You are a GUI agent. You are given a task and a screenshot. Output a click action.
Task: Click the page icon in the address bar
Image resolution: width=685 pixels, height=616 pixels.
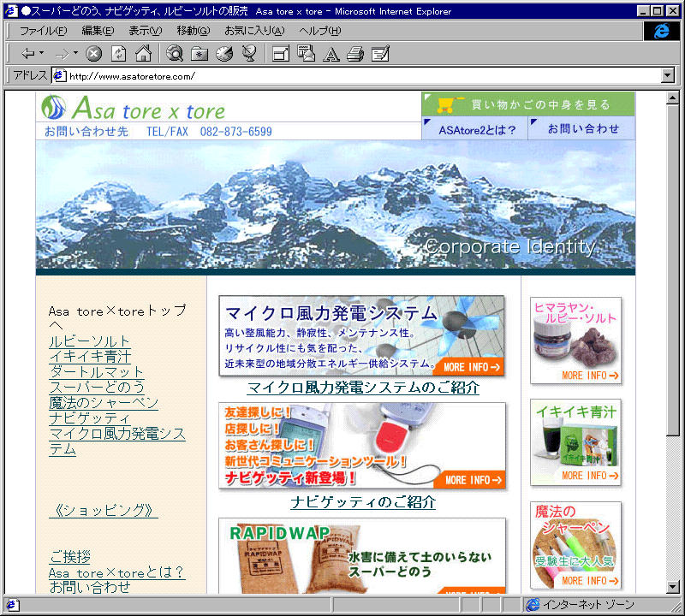59,76
